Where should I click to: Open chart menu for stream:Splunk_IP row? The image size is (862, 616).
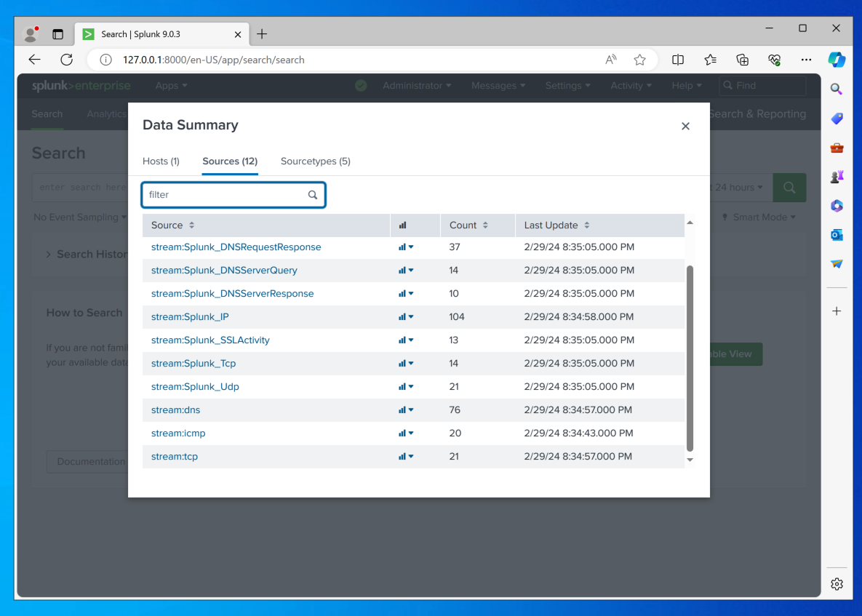coord(406,317)
